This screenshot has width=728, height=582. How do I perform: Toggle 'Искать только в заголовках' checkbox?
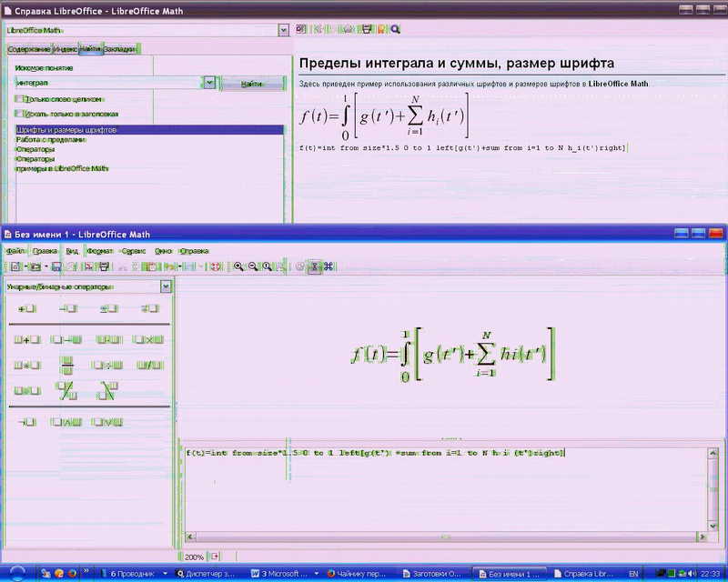pyautogui.click(x=19, y=114)
